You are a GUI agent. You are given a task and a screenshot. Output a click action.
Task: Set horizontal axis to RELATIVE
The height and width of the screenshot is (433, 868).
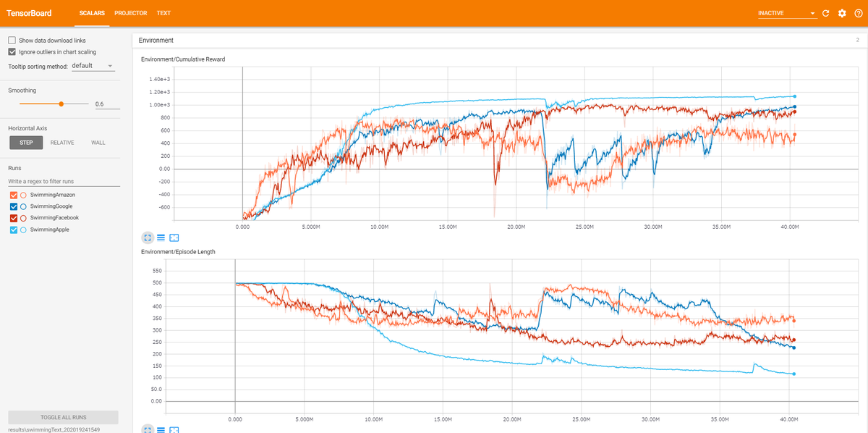point(62,143)
